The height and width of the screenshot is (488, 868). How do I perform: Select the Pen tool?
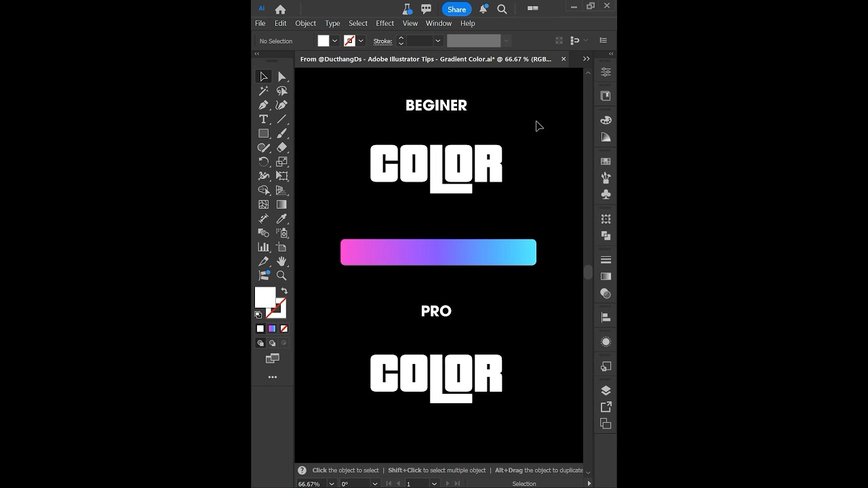[x=264, y=105]
